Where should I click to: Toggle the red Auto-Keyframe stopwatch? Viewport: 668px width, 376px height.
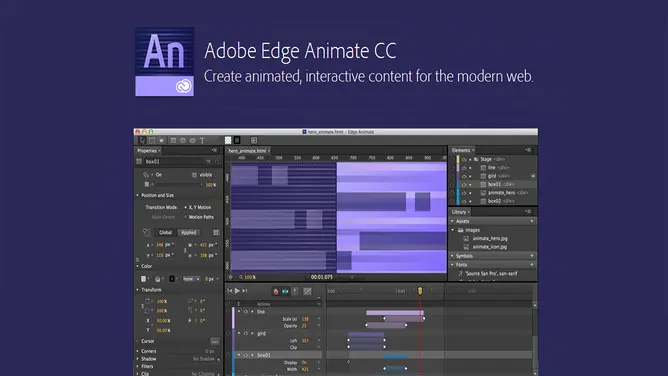276,291
